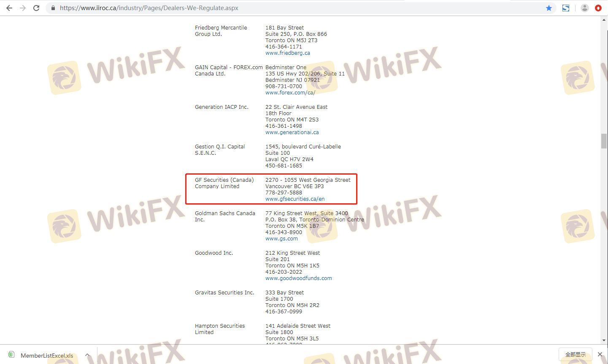Click the browser forward arrow
This screenshot has height=364, width=608.
coord(23,8)
